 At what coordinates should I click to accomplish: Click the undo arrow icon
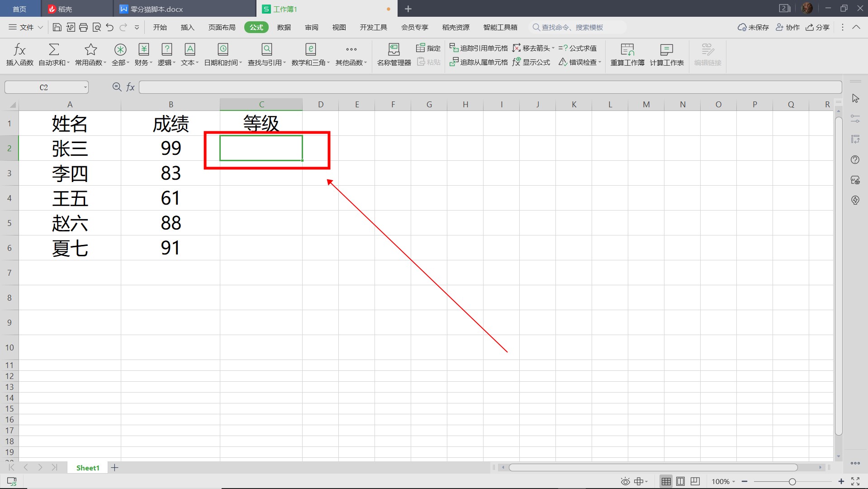(109, 28)
